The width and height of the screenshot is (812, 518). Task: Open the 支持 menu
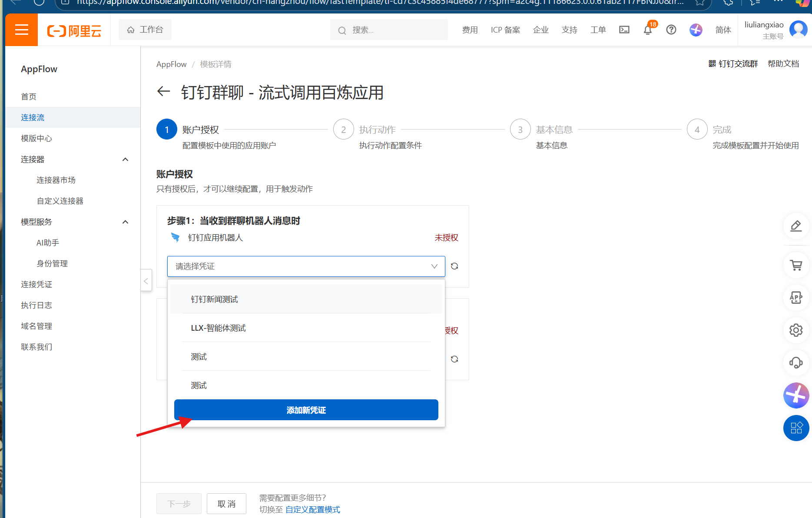pos(570,30)
